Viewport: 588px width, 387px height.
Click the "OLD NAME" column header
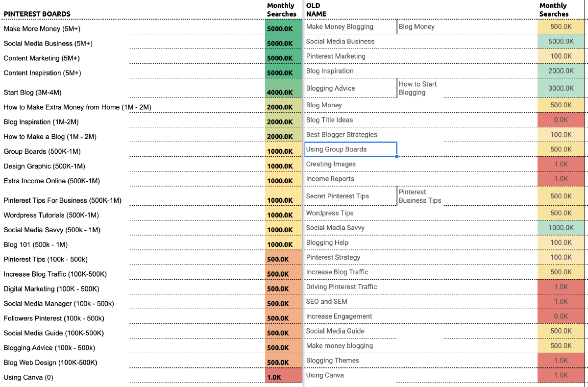316,10
